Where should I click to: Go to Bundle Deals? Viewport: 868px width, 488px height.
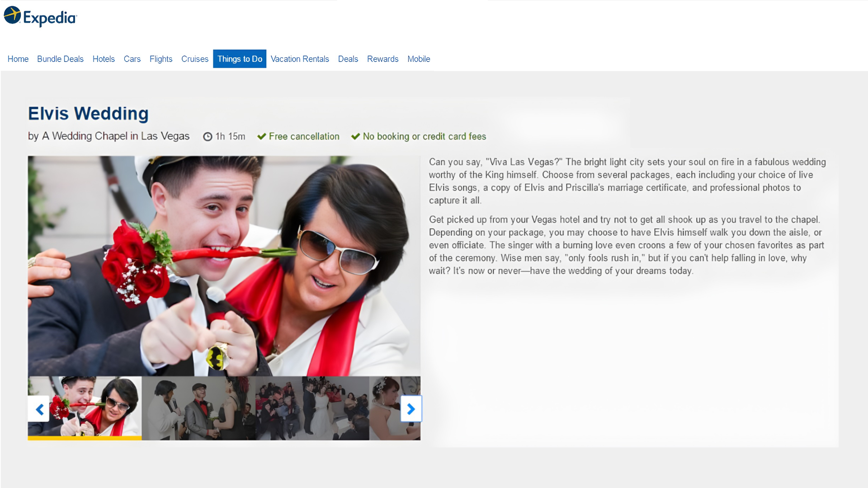(60, 59)
